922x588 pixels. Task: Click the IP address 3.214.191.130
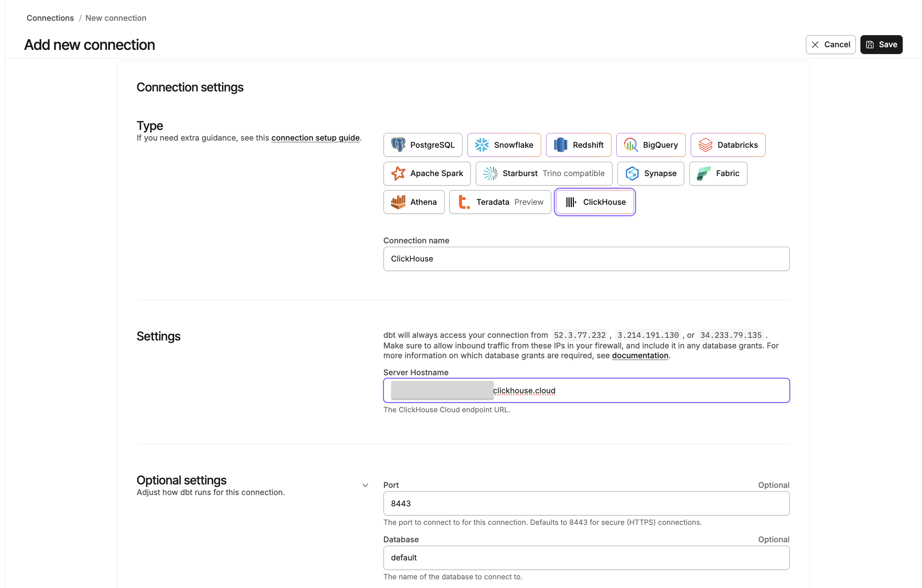coord(648,335)
